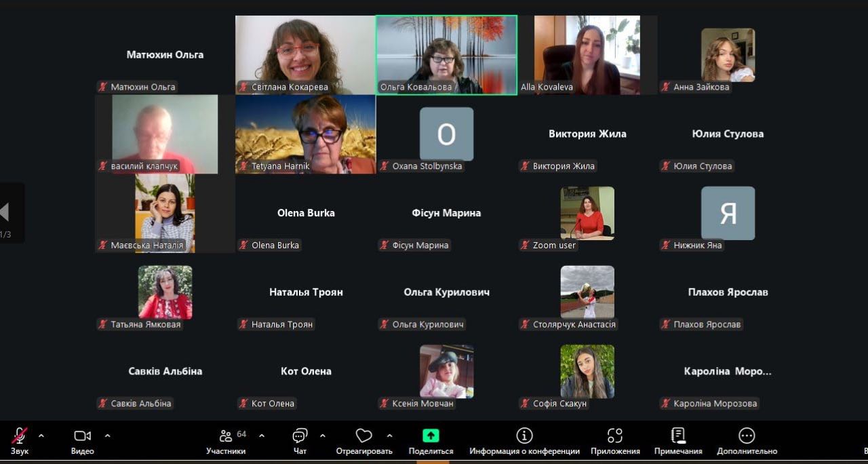868x464 pixels.
Task: Open the Участники participants panel
Action: click(x=226, y=436)
